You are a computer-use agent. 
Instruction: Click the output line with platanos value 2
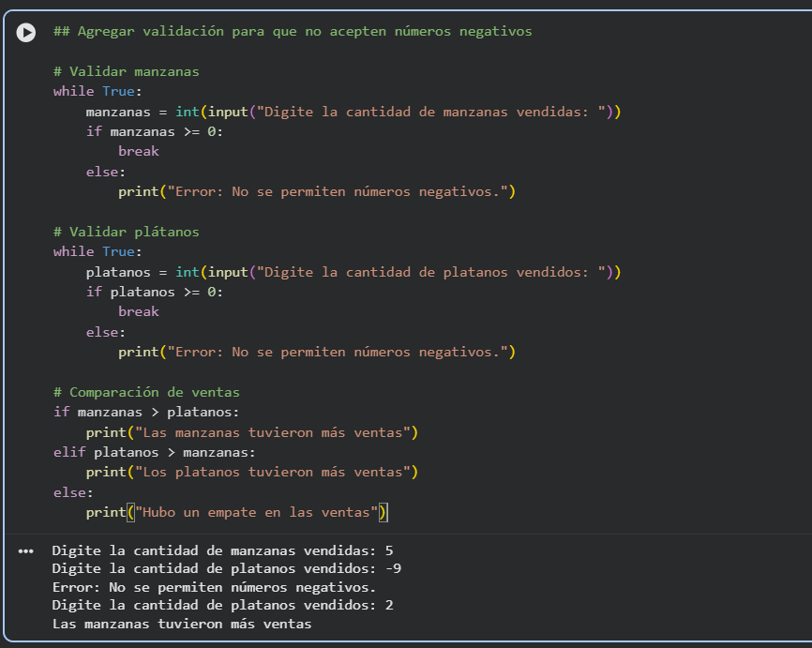point(222,606)
